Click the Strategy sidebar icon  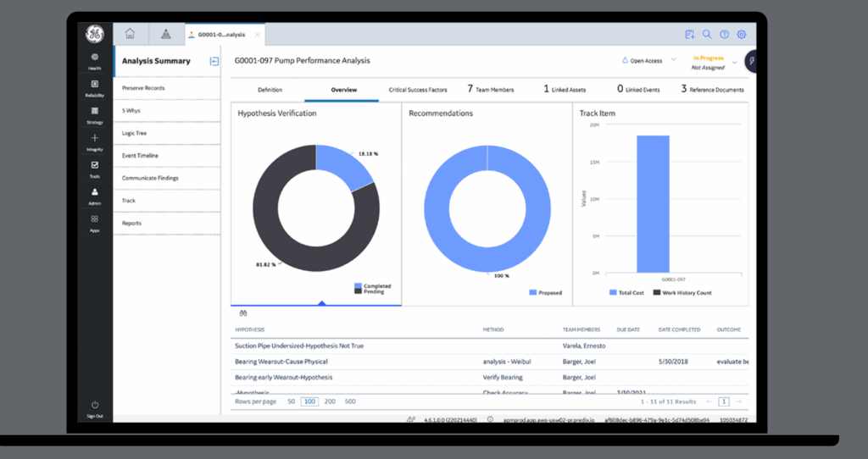[94, 113]
